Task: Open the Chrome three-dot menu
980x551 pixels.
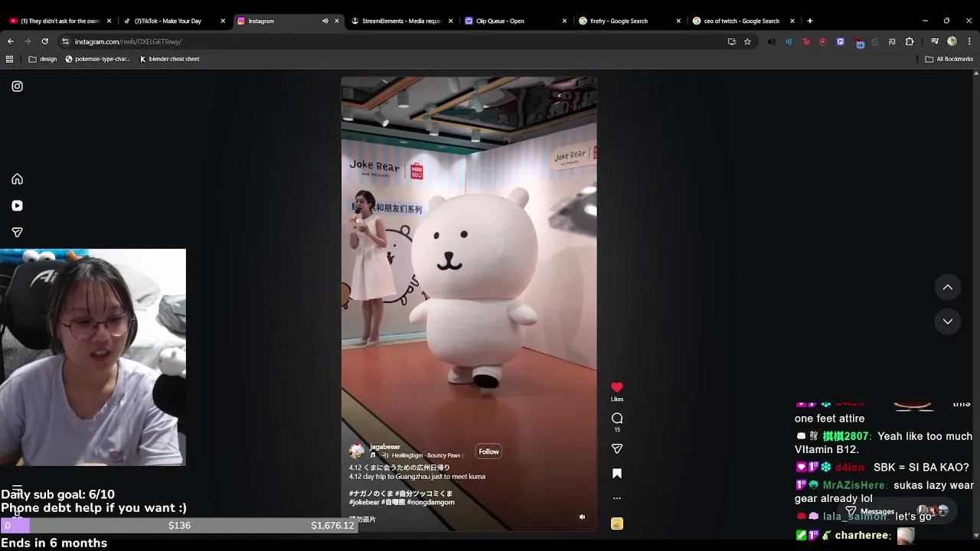Action: 969,41
